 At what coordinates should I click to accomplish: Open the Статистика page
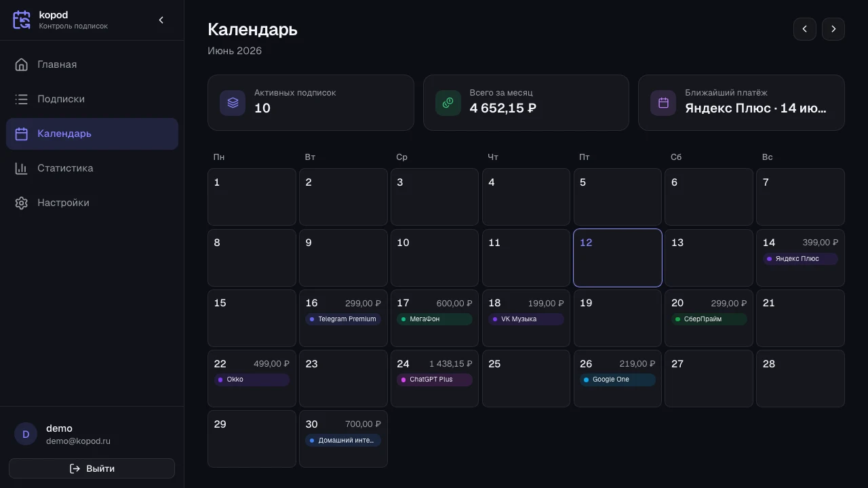click(92, 168)
